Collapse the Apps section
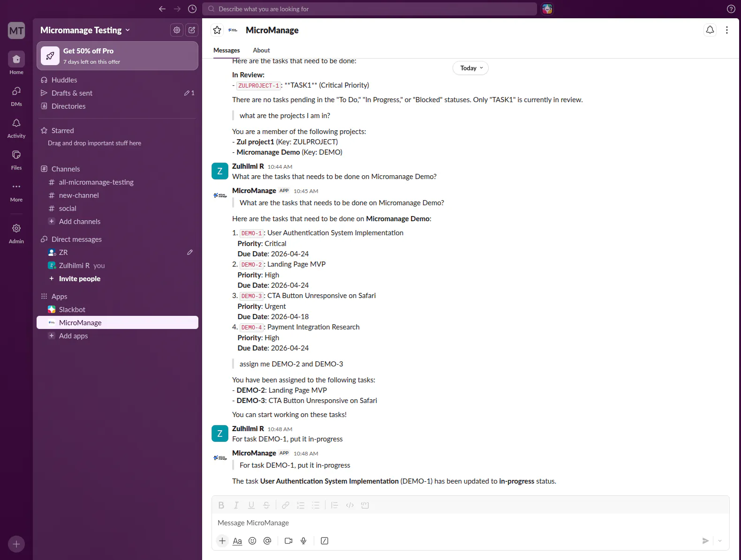The image size is (741, 560). (x=59, y=296)
